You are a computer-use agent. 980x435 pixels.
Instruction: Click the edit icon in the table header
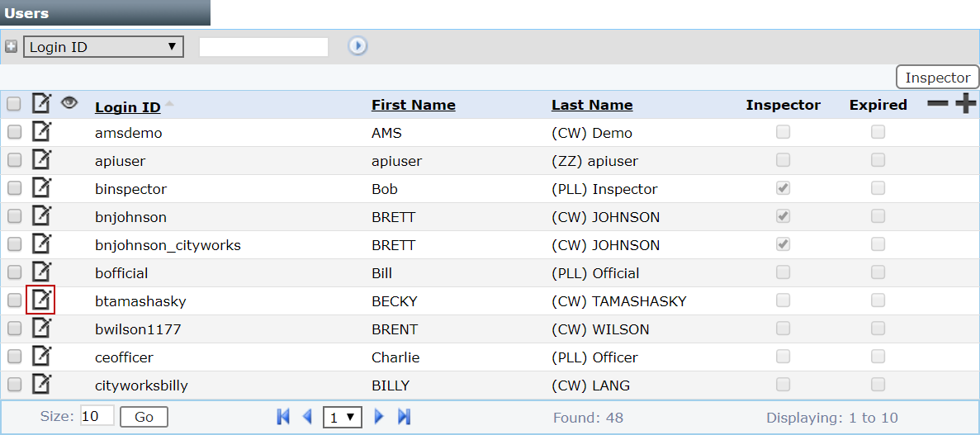(40, 104)
